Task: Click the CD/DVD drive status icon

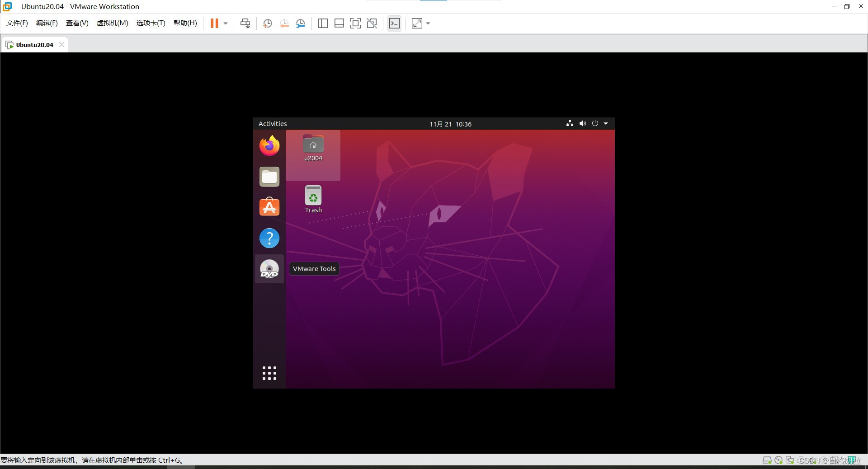Action: coord(778,460)
